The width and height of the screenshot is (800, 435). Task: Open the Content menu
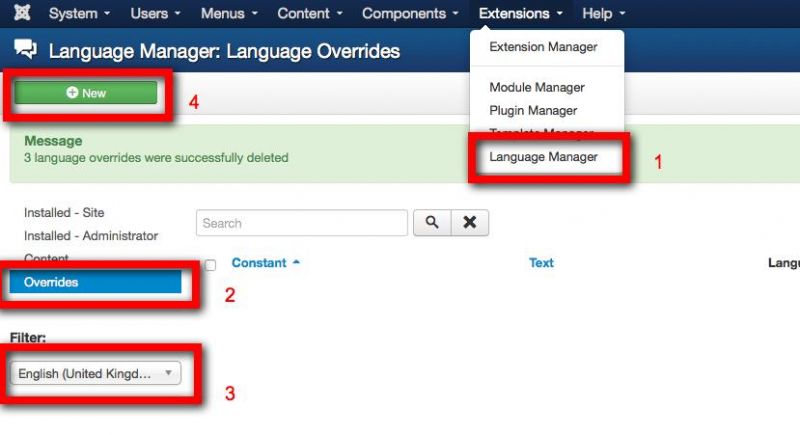[x=310, y=13]
